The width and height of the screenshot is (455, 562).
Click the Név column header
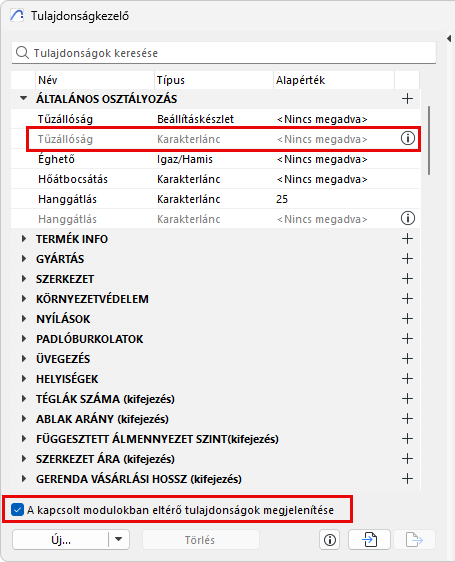coord(95,80)
